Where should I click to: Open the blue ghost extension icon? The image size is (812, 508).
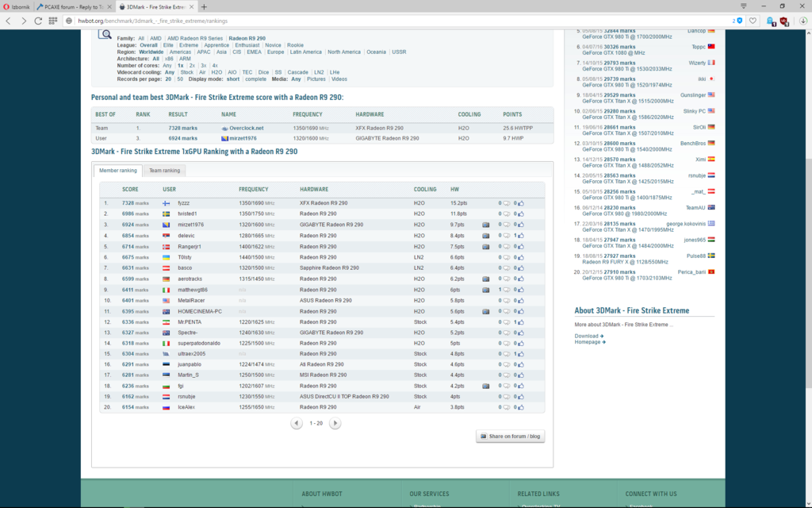[x=771, y=21]
